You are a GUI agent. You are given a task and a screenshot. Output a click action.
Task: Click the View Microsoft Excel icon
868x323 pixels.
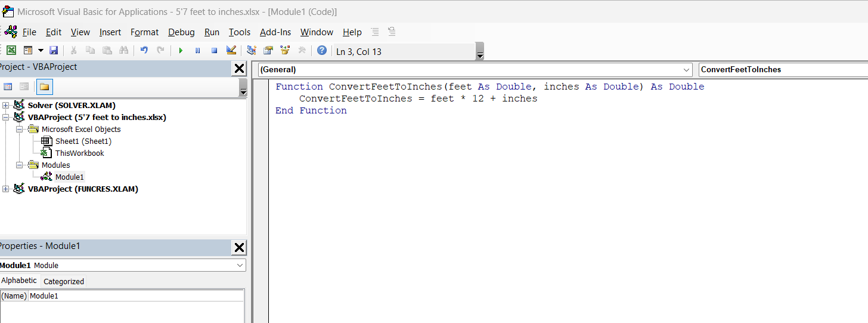[x=11, y=51]
